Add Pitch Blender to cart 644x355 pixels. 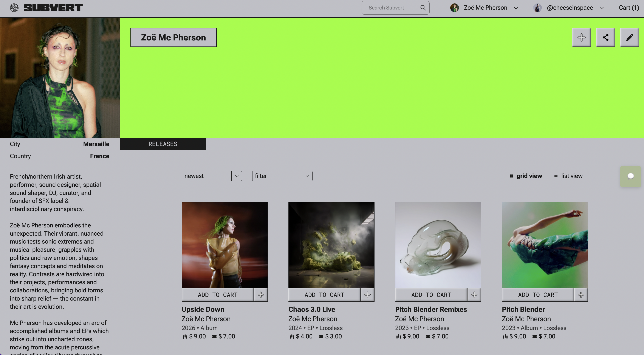coord(538,295)
